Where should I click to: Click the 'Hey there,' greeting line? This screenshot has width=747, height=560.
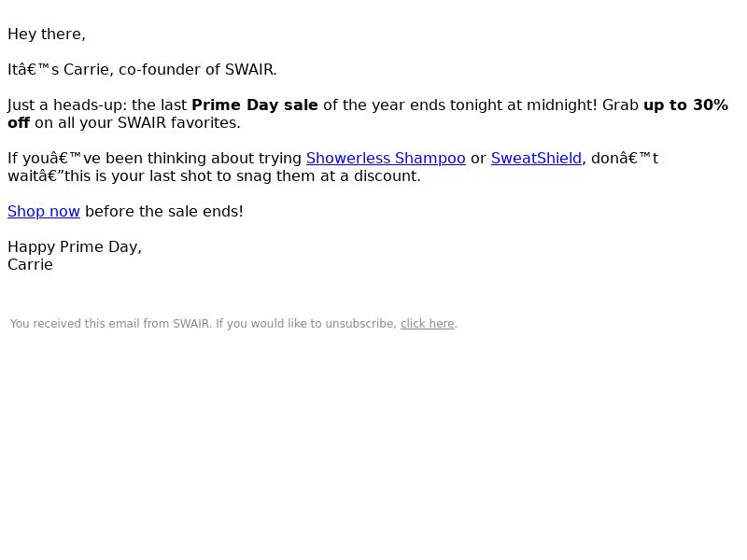coord(47,35)
